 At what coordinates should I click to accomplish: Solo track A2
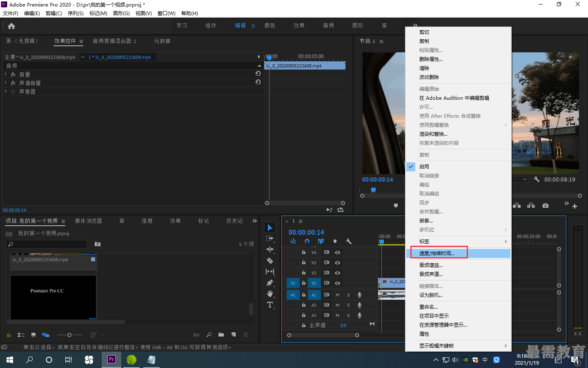tap(348, 305)
